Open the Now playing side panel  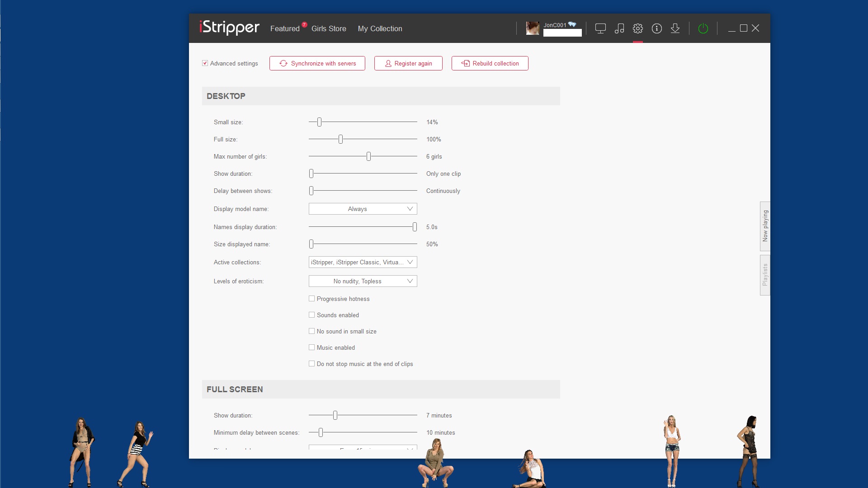pyautogui.click(x=765, y=226)
